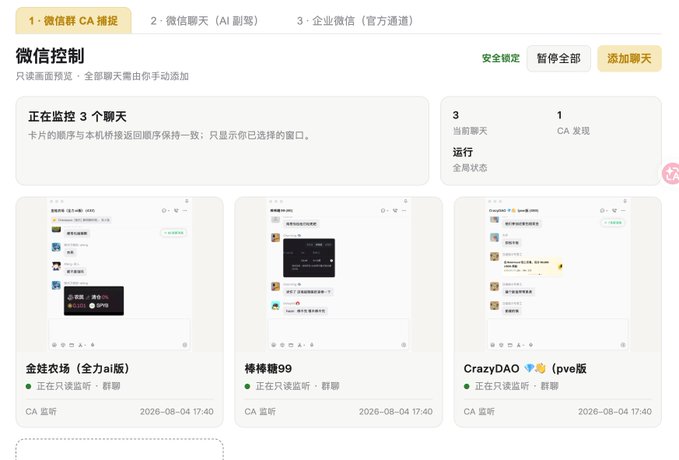Click CA 监听 label on 棒棒糖99 card

(260, 411)
